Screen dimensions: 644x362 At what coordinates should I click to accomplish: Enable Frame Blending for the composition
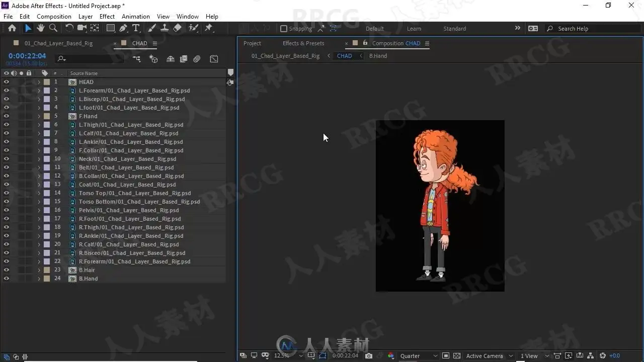pos(184,59)
